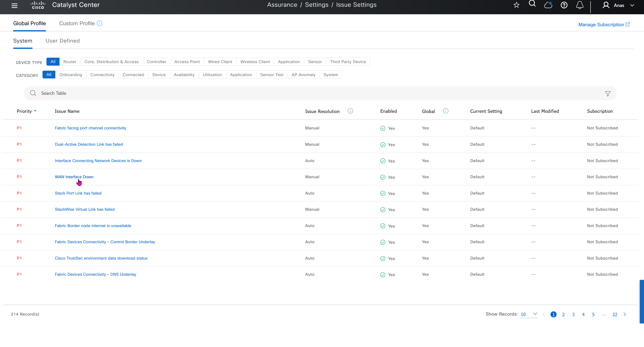Select Router device type filter

coord(70,62)
